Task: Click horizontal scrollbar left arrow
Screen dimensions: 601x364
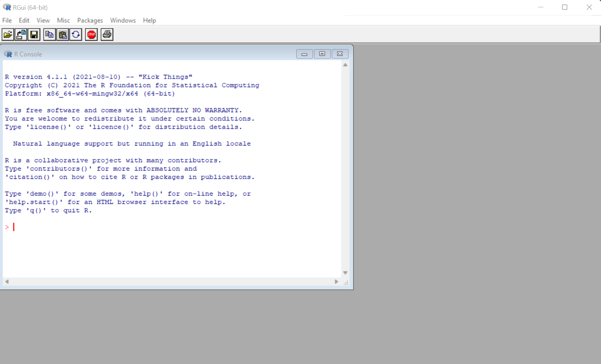Action: (7, 282)
